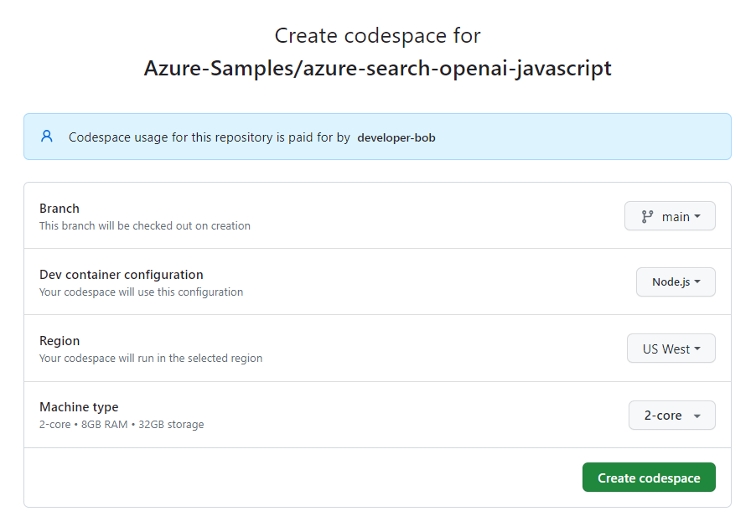Click the Branch section label
Image resolution: width=756 pixels, height=532 pixels.
click(x=59, y=208)
